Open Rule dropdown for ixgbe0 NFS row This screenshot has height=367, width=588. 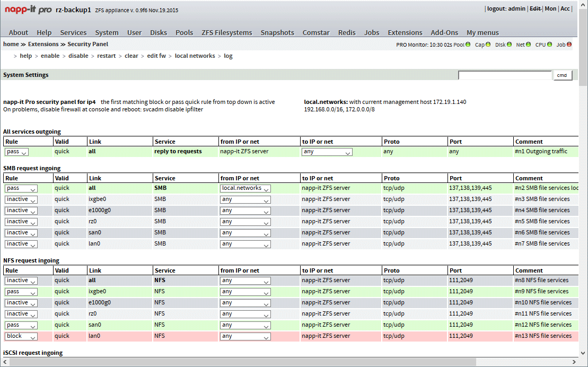[21, 292]
